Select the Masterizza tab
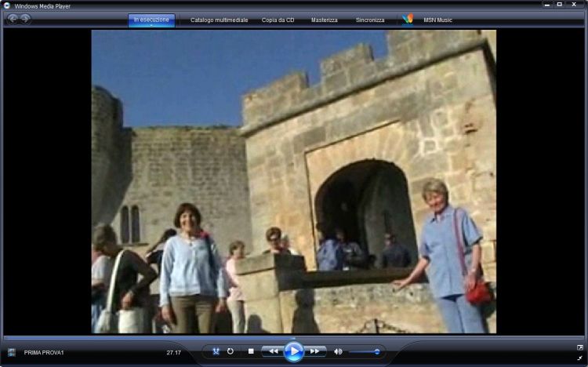This screenshot has width=588, height=367. 325,20
